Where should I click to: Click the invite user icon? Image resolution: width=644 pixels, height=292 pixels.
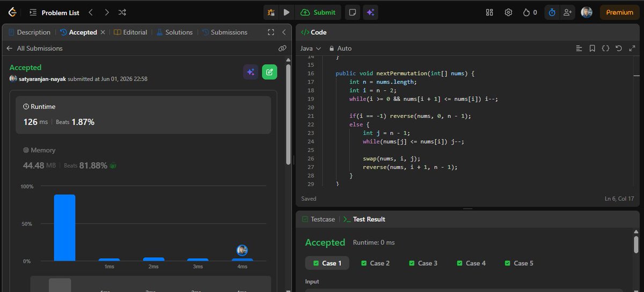pos(567,12)
